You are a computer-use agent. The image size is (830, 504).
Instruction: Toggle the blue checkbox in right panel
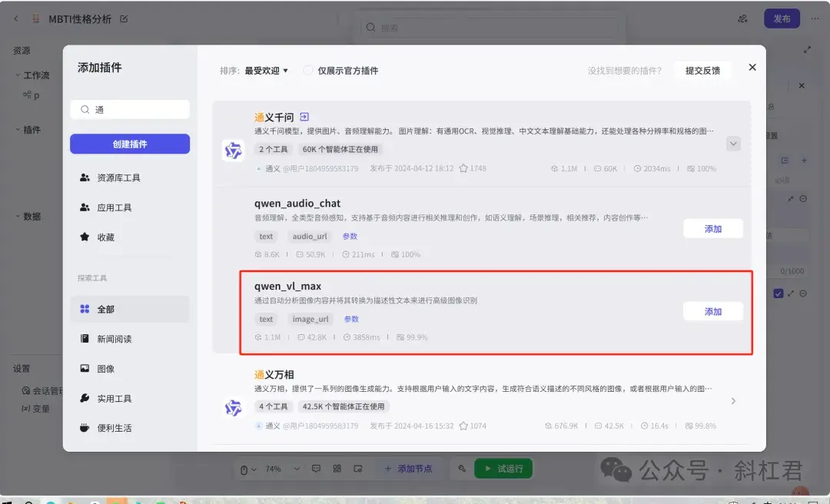(x=778, y=293)
